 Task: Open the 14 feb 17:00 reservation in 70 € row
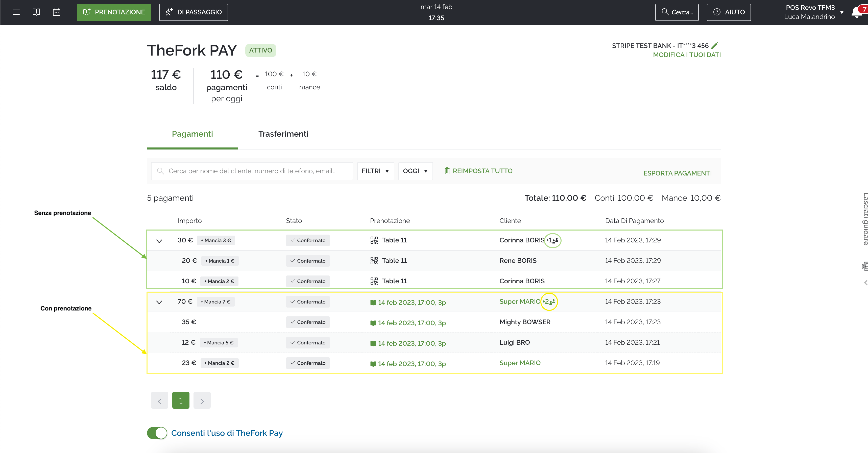coord(412,303)
